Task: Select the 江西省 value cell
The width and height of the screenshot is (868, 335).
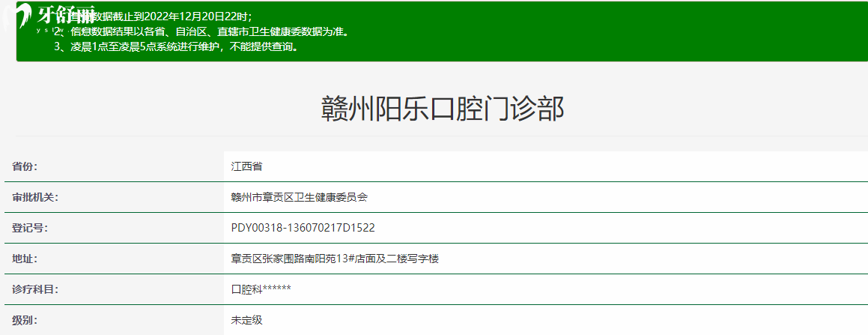Action: click(x=246, y=166)
